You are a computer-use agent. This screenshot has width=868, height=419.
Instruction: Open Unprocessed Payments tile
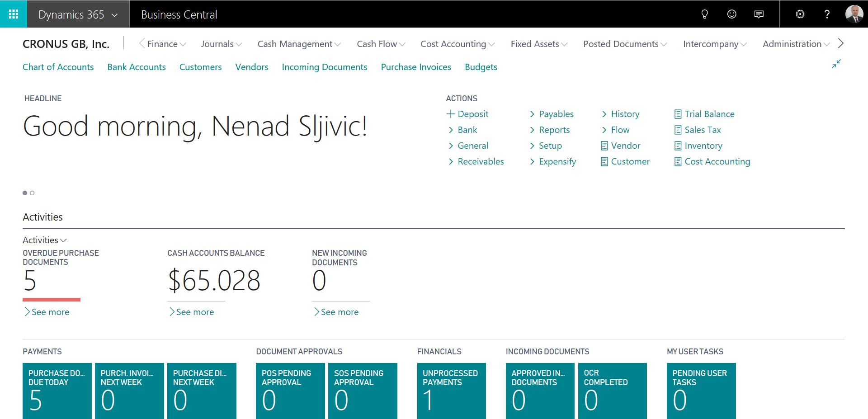pos(452,391)
